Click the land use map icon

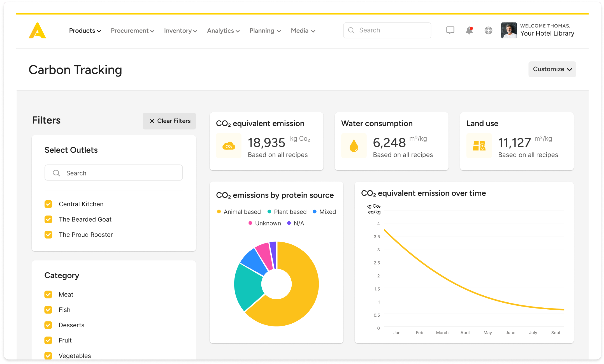pyautogui.click(x=479, y=146)
